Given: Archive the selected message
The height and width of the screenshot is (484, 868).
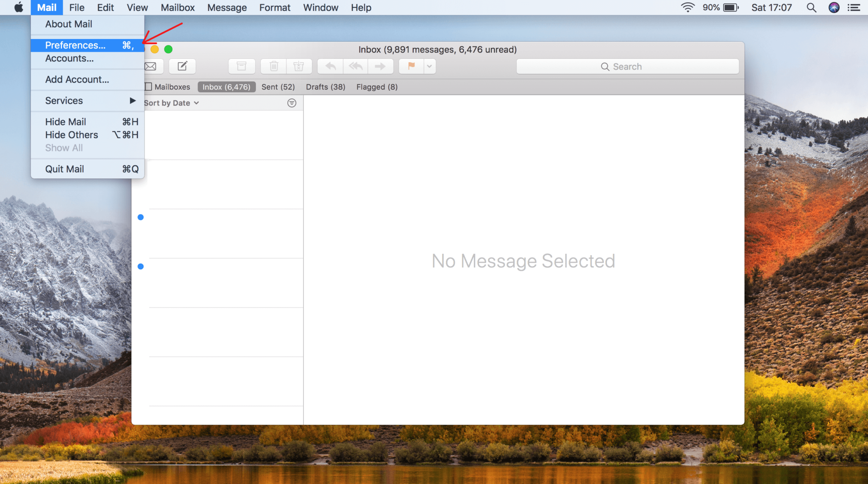Looking at the screenshot, I should (242, 66).
